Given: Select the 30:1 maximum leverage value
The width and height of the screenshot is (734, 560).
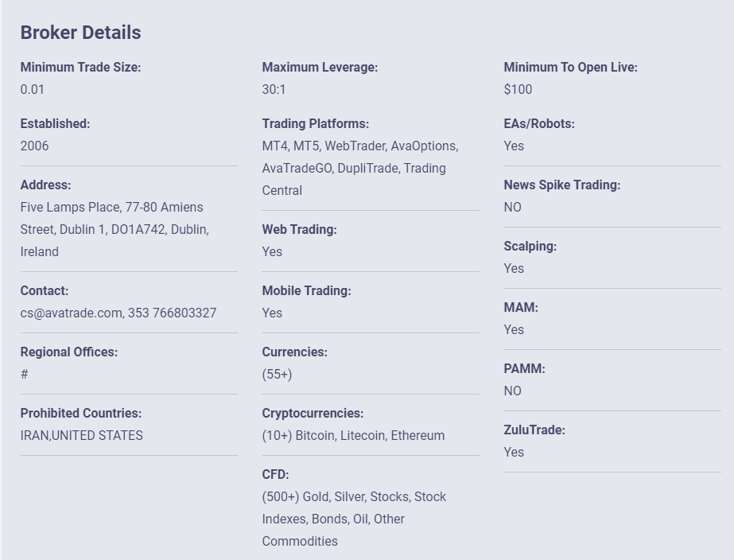Looking at the screenshot, I should coord(274,89).
